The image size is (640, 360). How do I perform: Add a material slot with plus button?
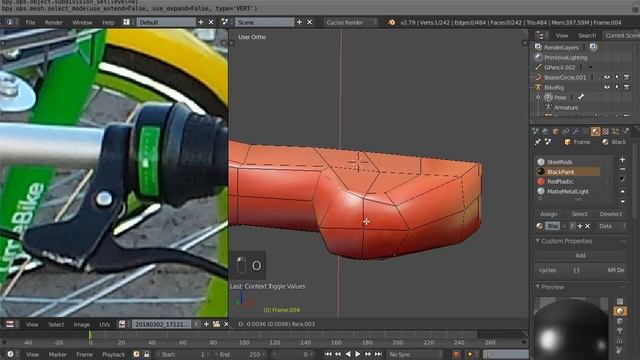pyautogui.click(x=622, y=160)
